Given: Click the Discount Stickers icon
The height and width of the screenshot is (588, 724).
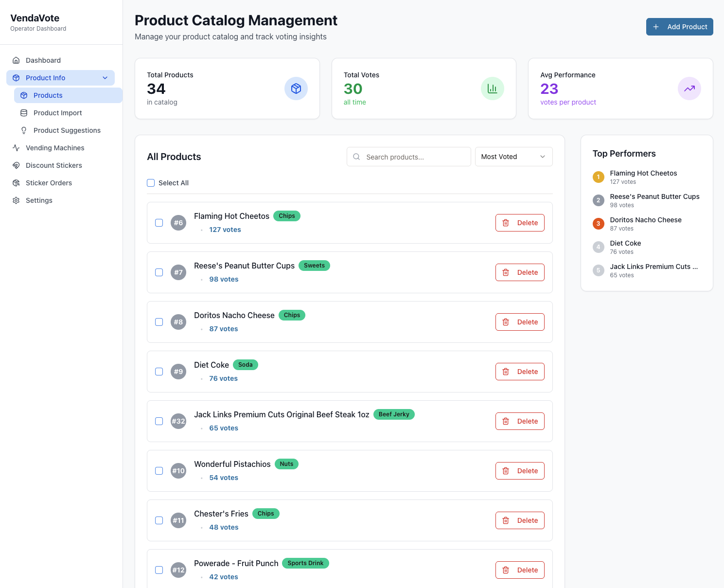Looking at the screenshot, I should (16, 165).
